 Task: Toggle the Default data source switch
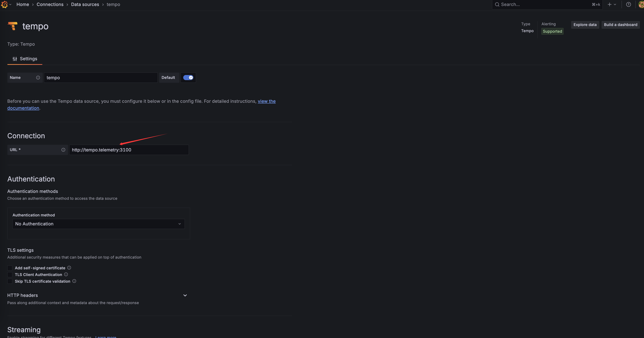click(188, 77)
